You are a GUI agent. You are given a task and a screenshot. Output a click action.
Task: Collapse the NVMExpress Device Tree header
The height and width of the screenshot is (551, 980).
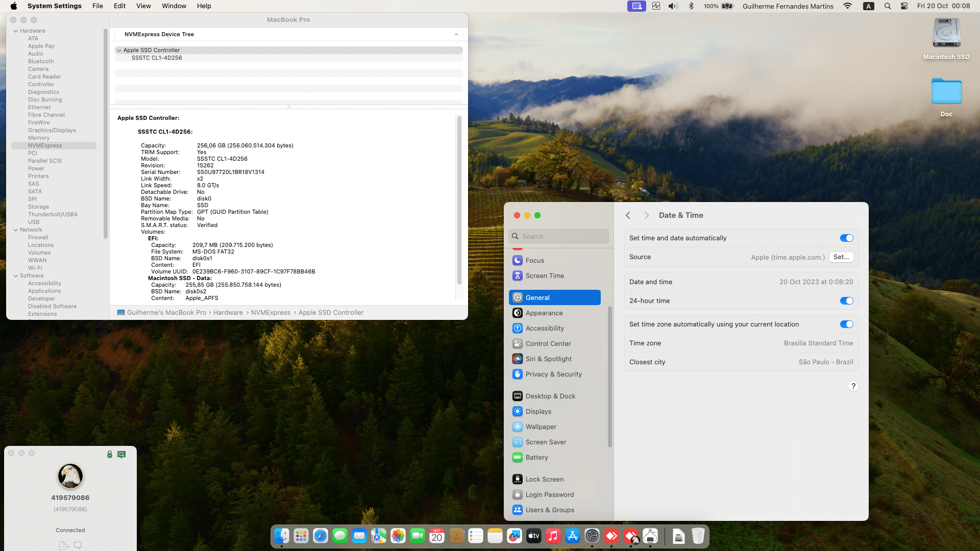(456, 34)
